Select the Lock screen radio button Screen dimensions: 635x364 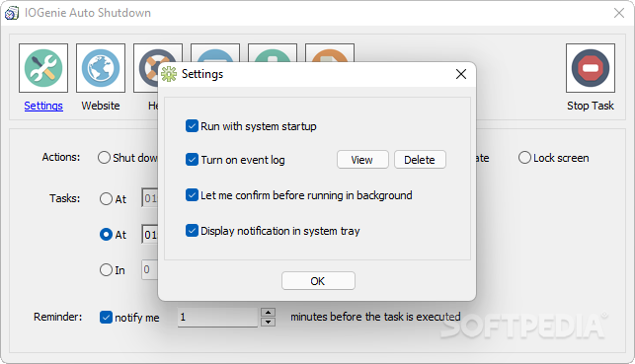click(x=524, y=157)
